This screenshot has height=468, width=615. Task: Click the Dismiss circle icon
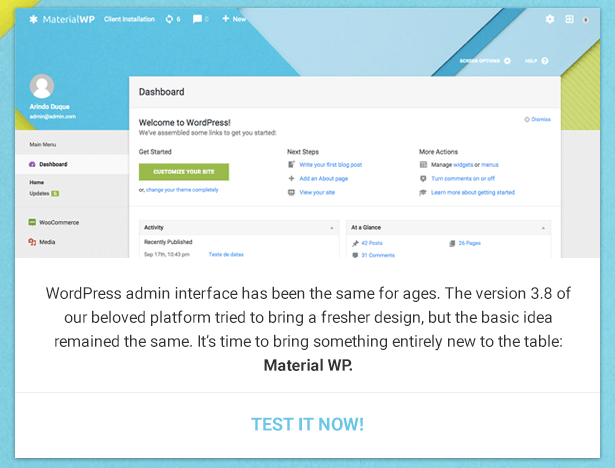[527, 119]
